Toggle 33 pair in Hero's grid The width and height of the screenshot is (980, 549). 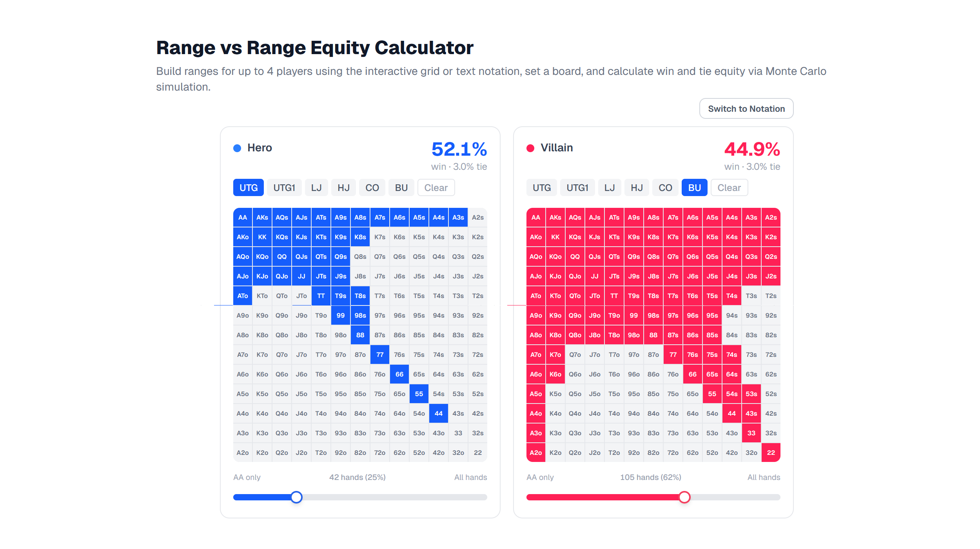tap(458, 433)
